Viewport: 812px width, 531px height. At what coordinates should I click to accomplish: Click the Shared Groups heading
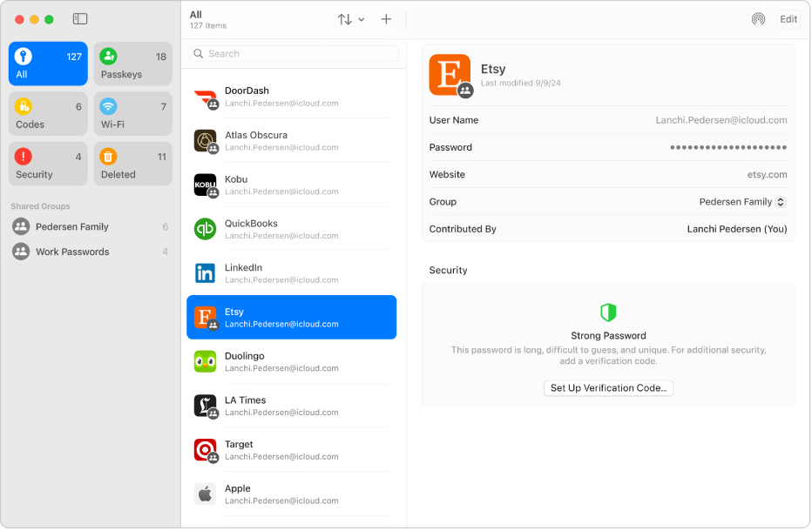pos(40,206)
